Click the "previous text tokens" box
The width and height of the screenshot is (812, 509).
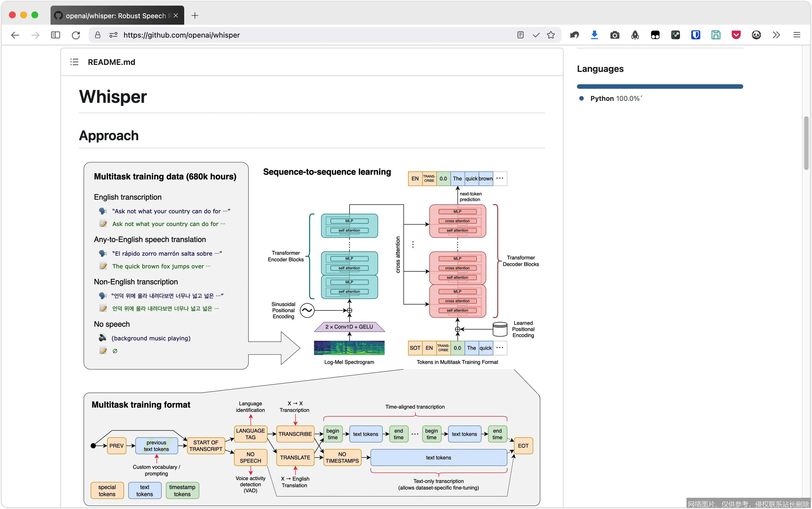point(156,446)
